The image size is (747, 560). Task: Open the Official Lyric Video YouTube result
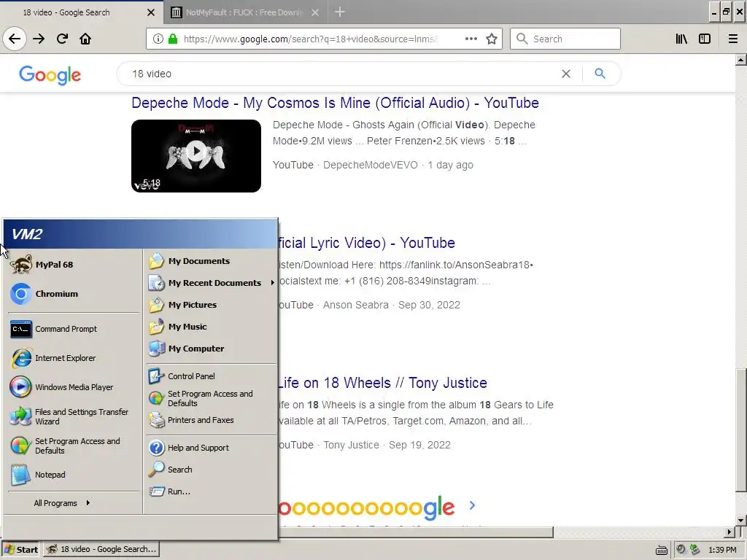tap(367, 243)
